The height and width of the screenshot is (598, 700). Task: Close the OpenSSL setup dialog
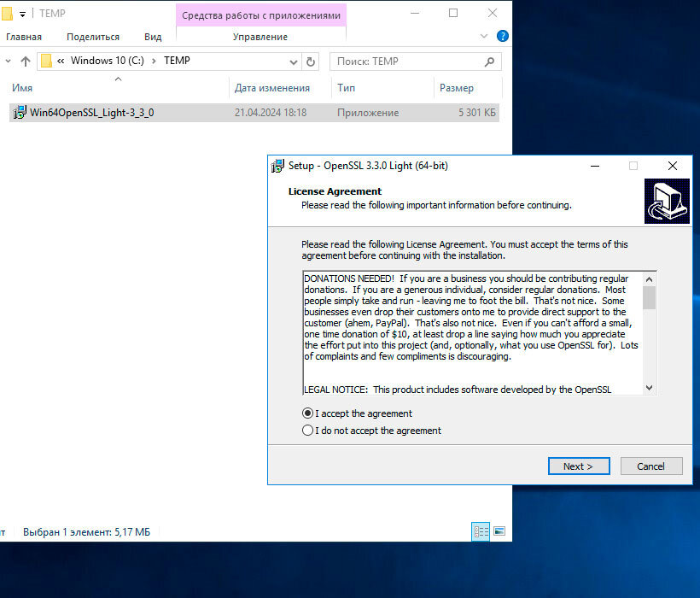(673, 166)
